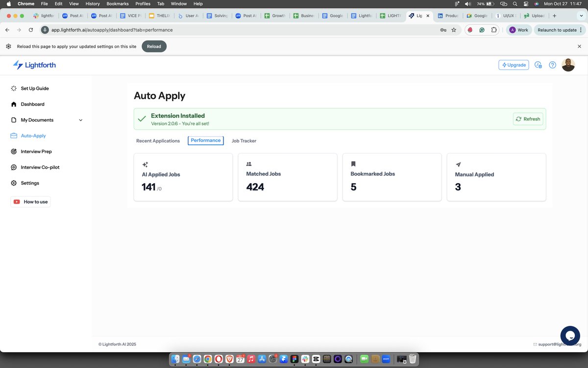Open the Music app from the dock
588x368 pixels.
pyautogui.click(x=251, y=359)
